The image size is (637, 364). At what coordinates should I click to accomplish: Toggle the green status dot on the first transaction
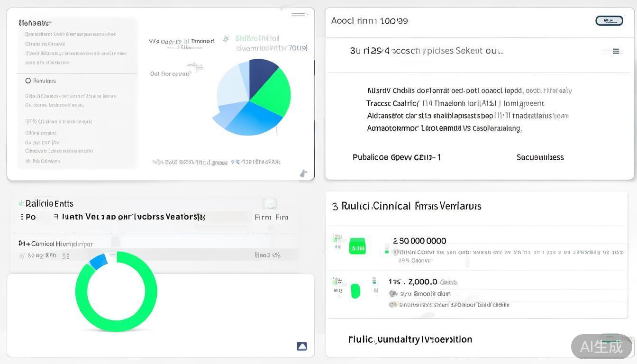[x=386, y=252]
